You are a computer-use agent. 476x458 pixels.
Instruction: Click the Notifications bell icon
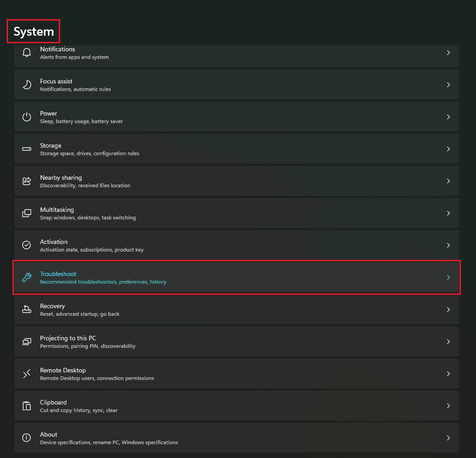(27, 52)
